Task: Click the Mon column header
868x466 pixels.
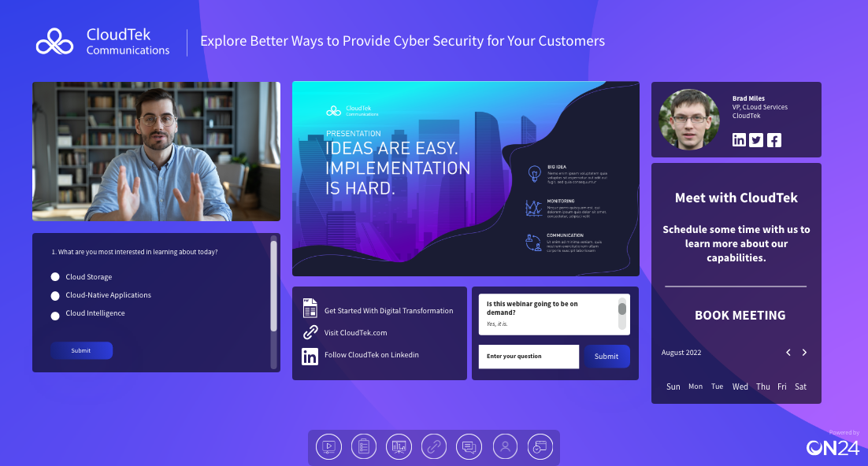Action: (696, 386)
